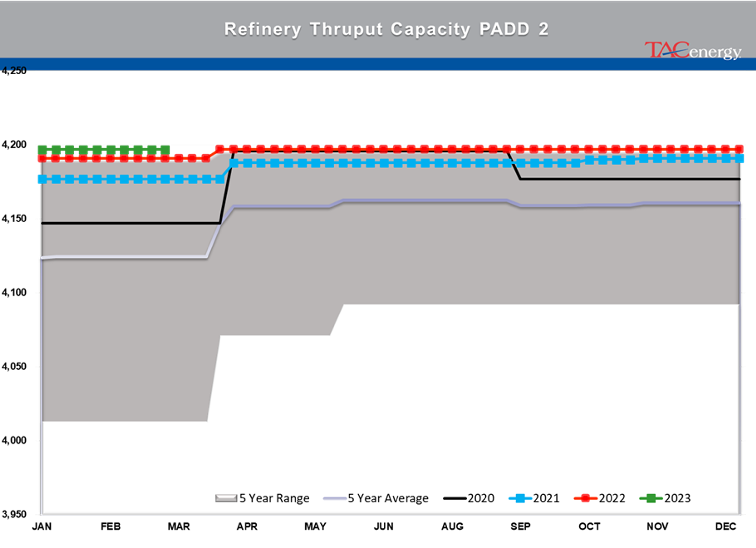Click the first green 2023 data point in January
Image resolution: width=756 pixels, height=548 pixels.
[42, 150]
